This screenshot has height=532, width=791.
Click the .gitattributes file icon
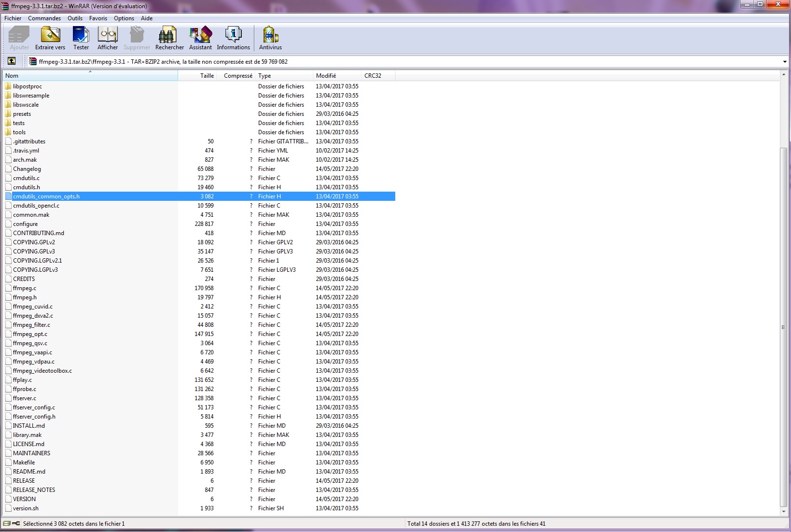click(8, 141)
